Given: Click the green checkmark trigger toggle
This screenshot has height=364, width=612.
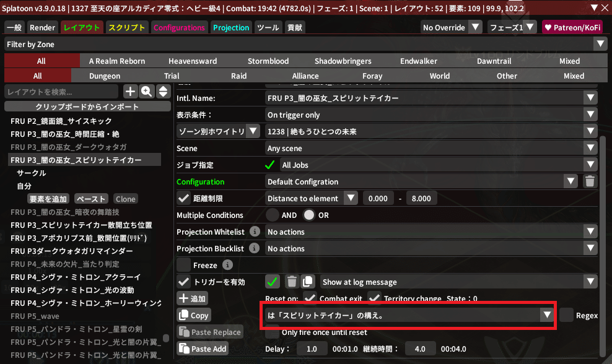Looking at the screenshot, I should click(273, 282).
